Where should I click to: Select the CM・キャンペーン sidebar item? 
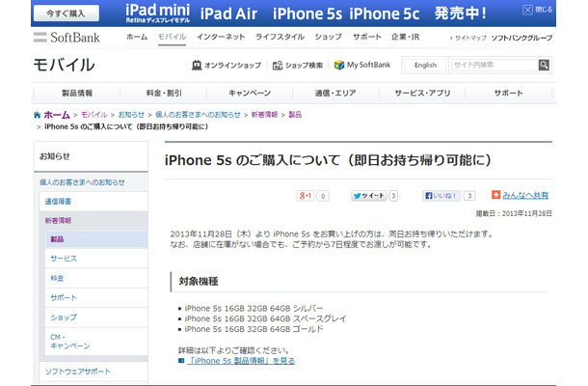pos(96,342)
